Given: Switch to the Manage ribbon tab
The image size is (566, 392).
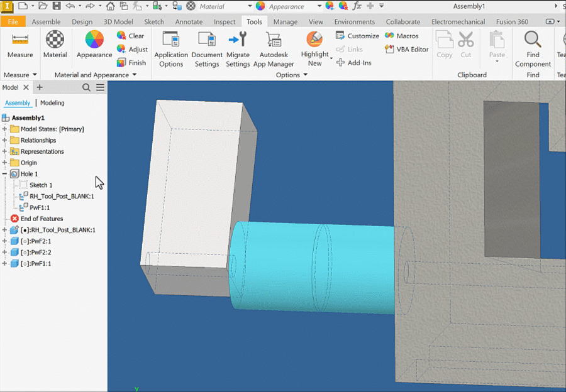Looking at the screenshot, I should 285,21.
